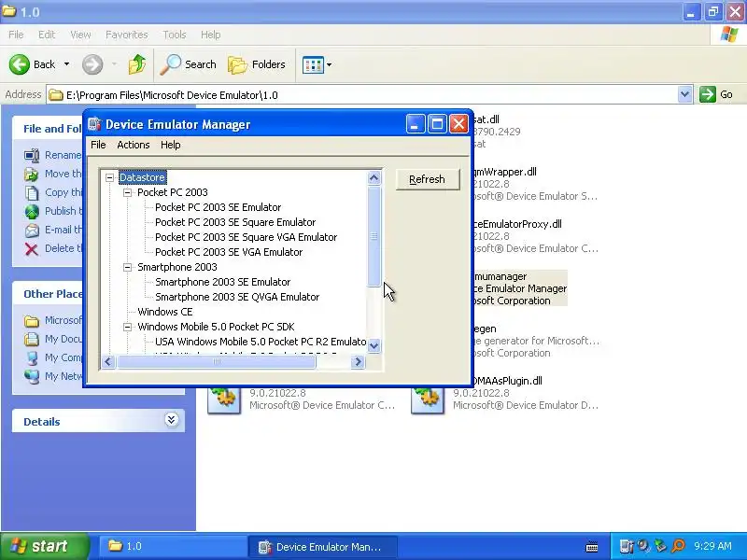Click the tree vertical scrollbar thumb

374,236
